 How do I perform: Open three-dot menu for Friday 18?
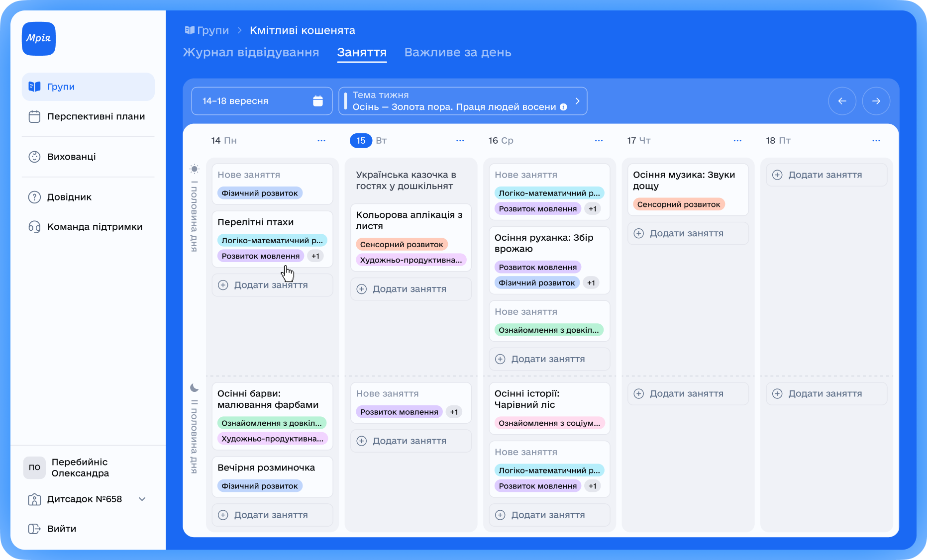coord(876,141)
